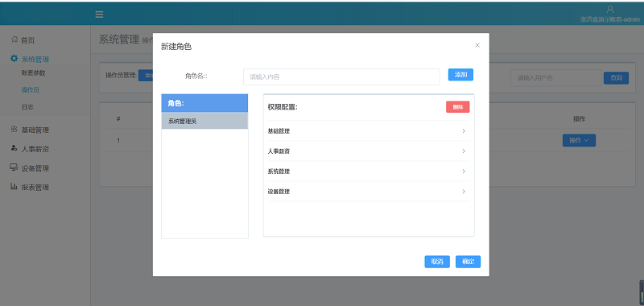The width and height of the screenshot is (644, 306).
Task: Click the people icon for 人事薪资
Action: pos(14,148)
